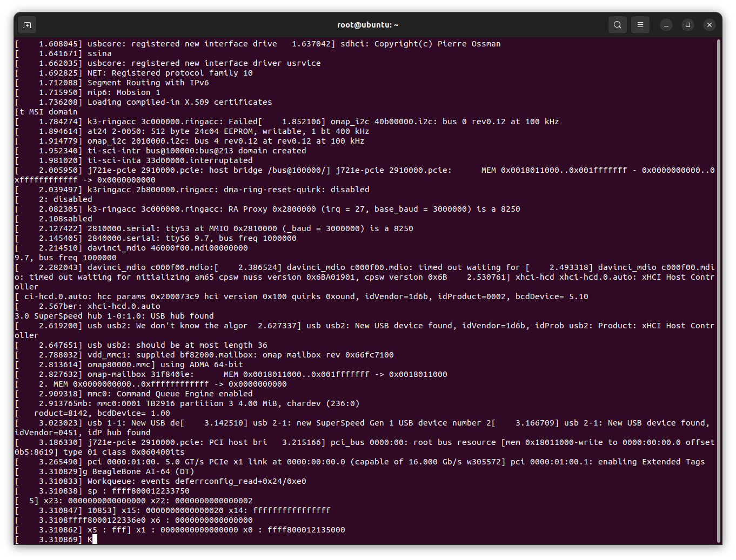Click "roduct=8142, bcdDevice= 1.00" line

point(92,413)
